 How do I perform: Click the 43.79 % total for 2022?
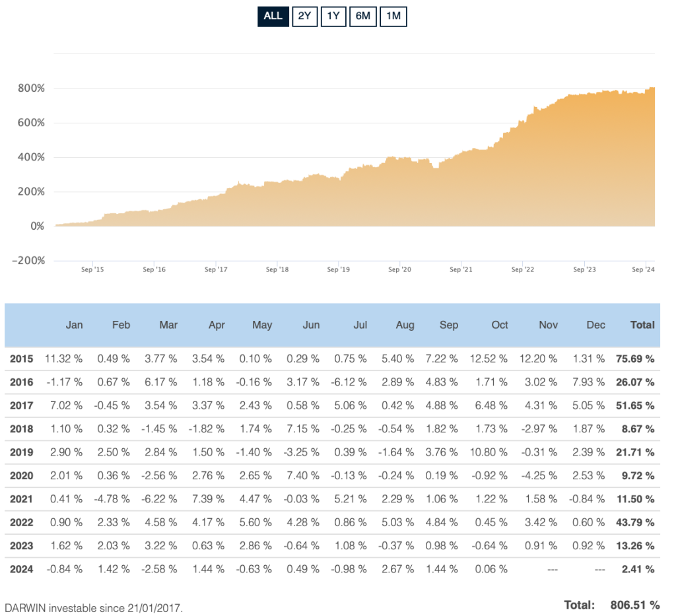pos(636,522)
